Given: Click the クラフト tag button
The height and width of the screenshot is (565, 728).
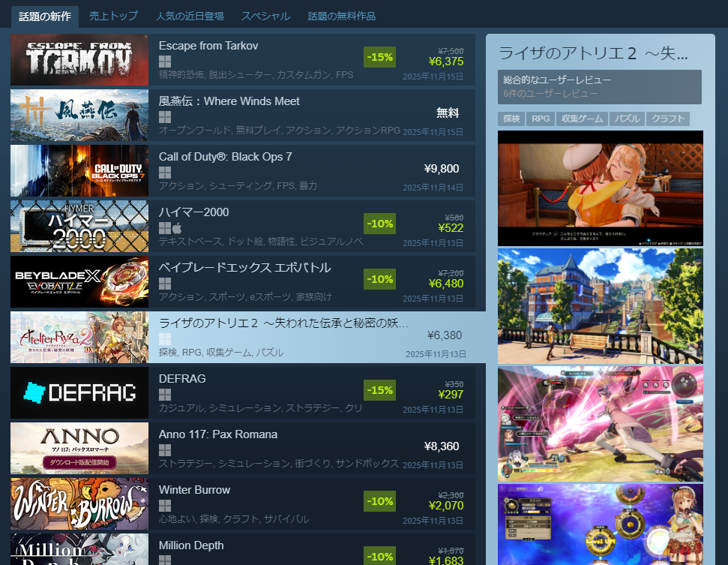Looking at the screenshot, I should 667,119.
